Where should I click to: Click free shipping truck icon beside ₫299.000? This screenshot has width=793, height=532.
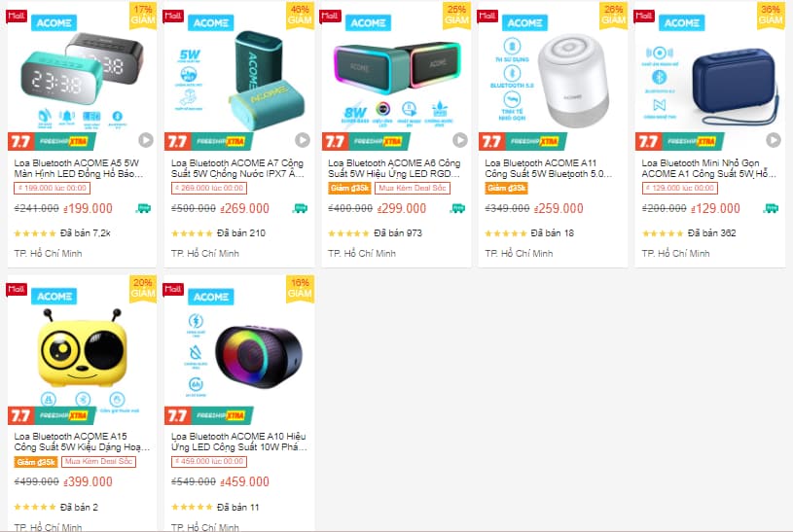point(457,208)
